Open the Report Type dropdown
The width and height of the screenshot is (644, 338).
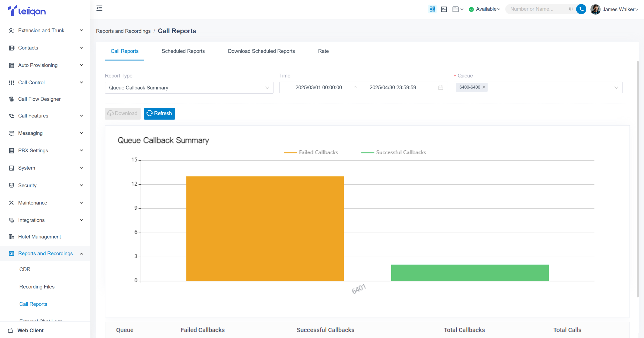coord(189,88)
